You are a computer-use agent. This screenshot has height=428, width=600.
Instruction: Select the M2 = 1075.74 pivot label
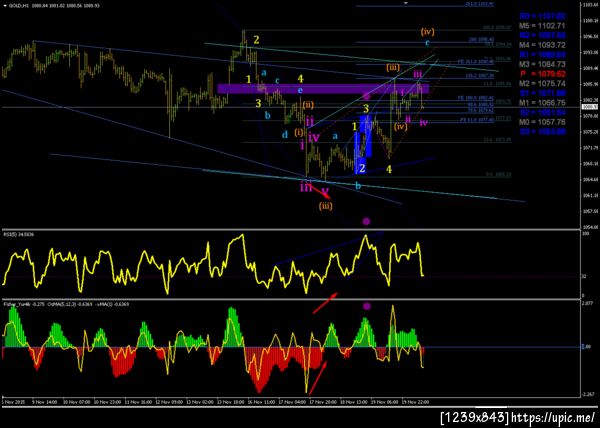click(x=542, y=83)
